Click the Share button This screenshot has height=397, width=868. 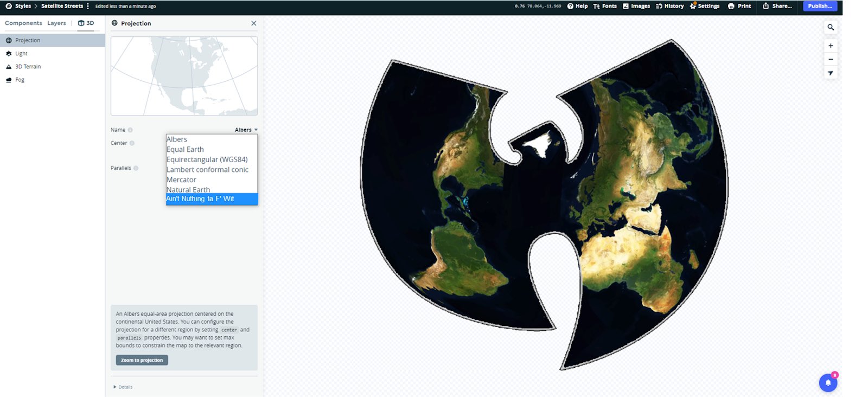(777, 6)
